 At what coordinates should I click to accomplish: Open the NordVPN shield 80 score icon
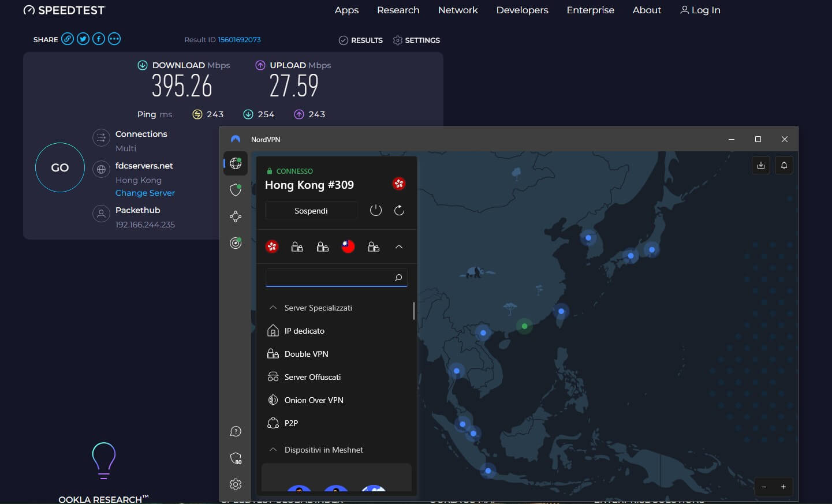click(x=236, y=458)
